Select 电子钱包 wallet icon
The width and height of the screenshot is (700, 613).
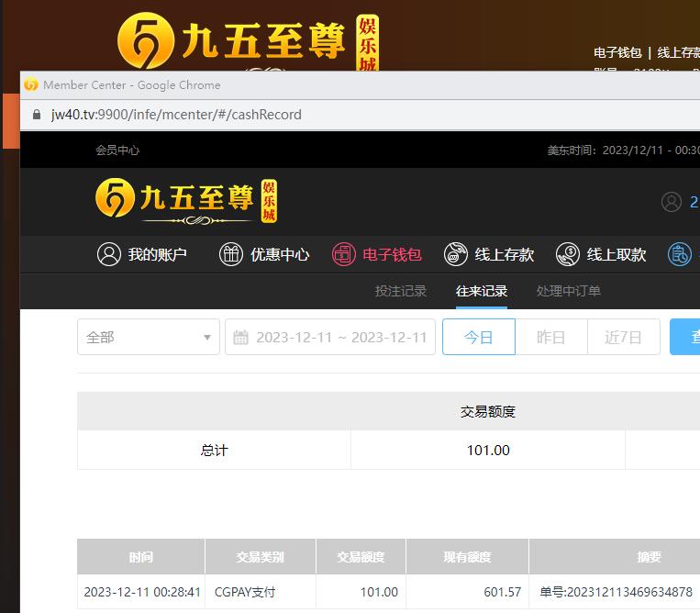click(344, 254)
